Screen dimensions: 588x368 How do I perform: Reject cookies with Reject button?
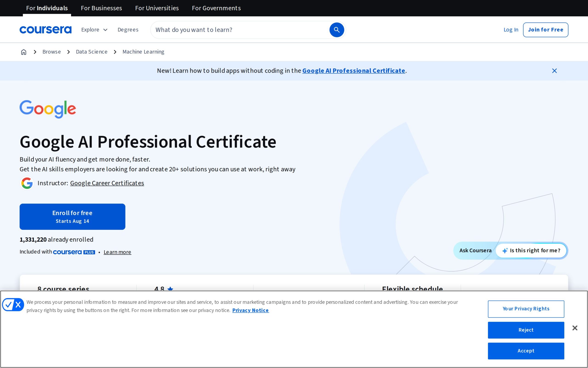tap(526, 330)
